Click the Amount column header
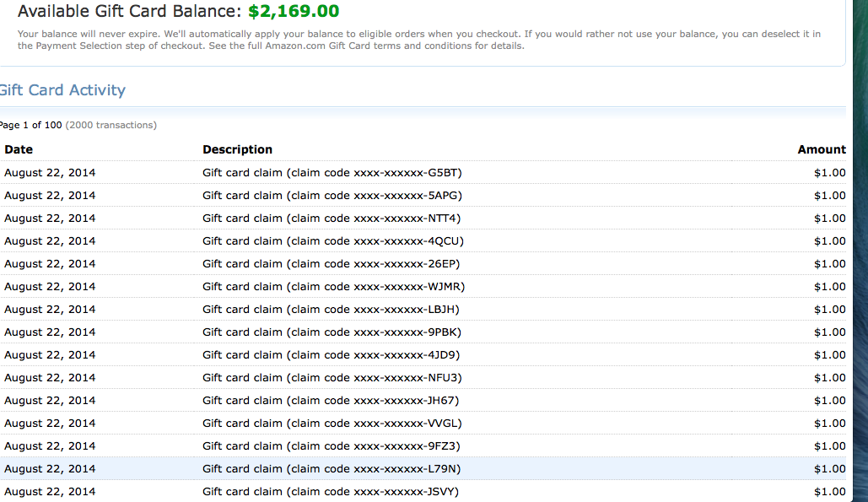Screen dimensions: 868x502 tap(821, 149)
